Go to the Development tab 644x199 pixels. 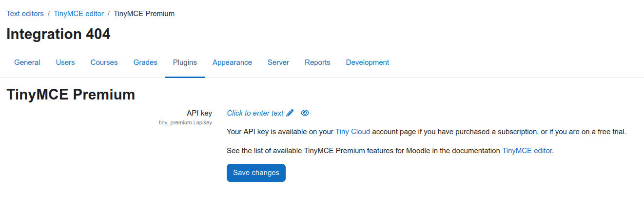[368, 62]
